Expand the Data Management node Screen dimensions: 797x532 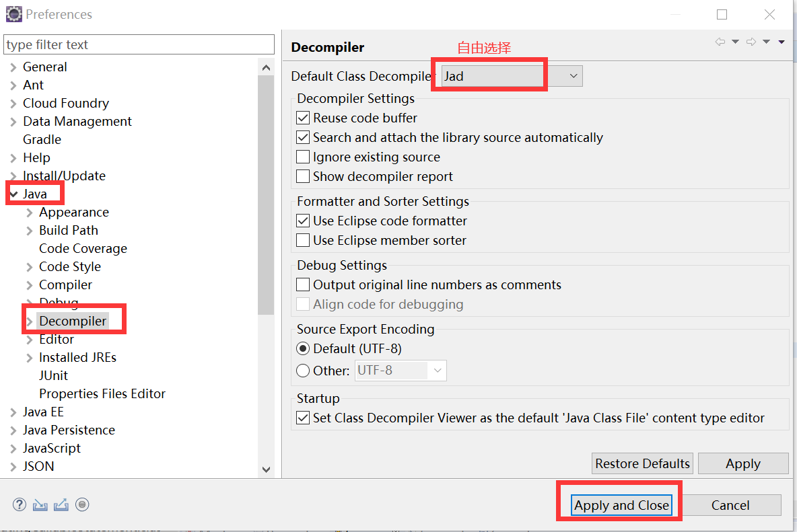13,122
